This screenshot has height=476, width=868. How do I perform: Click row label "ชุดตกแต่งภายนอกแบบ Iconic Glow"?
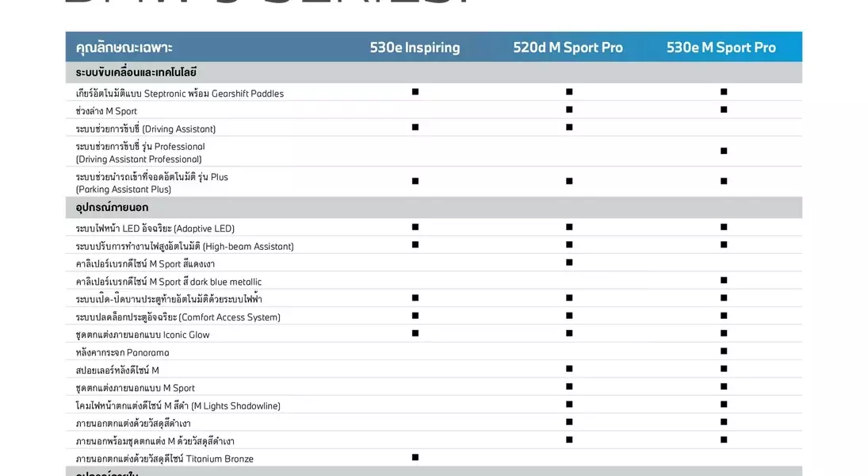143,335
